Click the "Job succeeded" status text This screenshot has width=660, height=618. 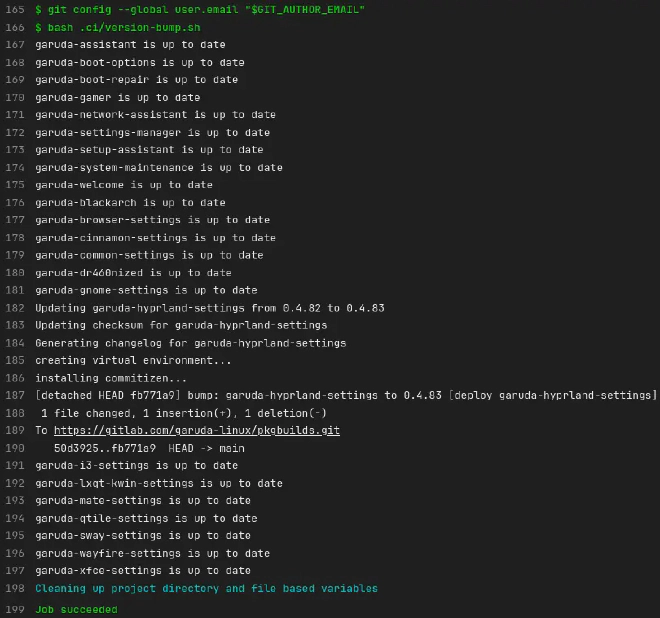(x=76, y=608)
